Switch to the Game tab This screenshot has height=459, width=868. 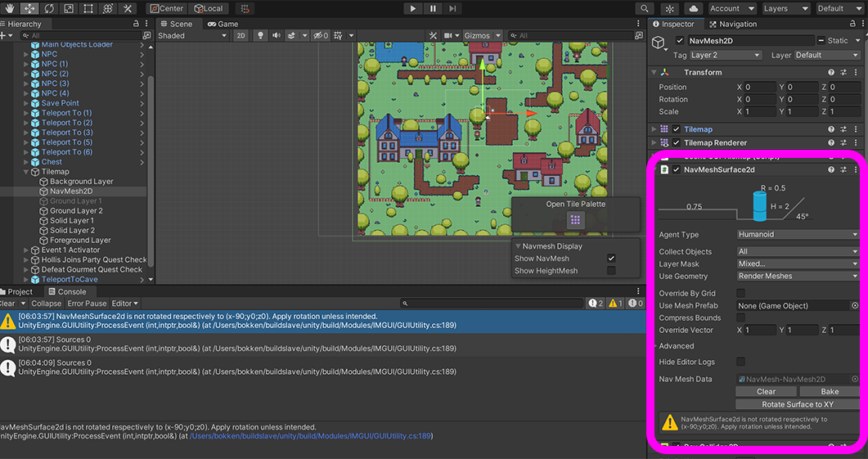click(223, 24)
